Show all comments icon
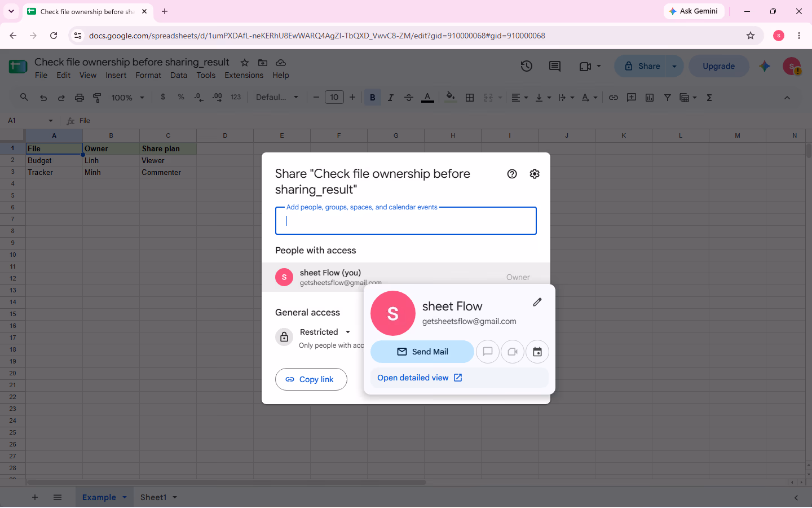 click(x=555, y=66)
